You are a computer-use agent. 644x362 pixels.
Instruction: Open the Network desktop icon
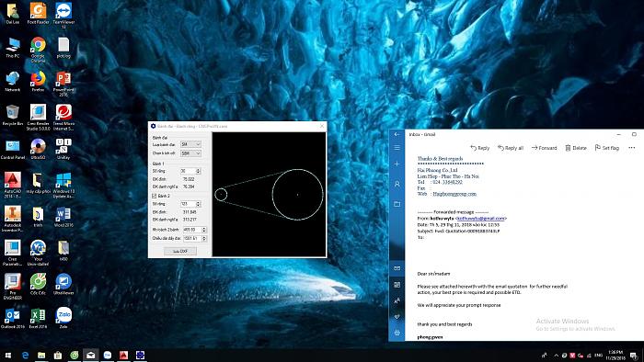12,81
